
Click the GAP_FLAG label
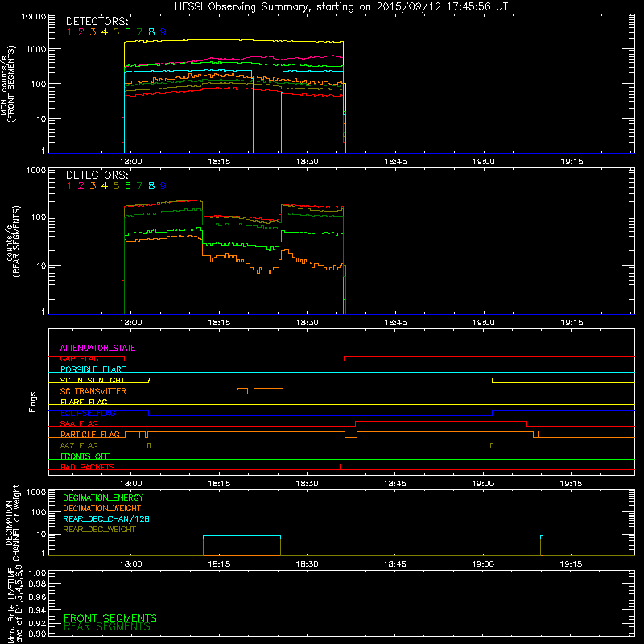point(79,359)
